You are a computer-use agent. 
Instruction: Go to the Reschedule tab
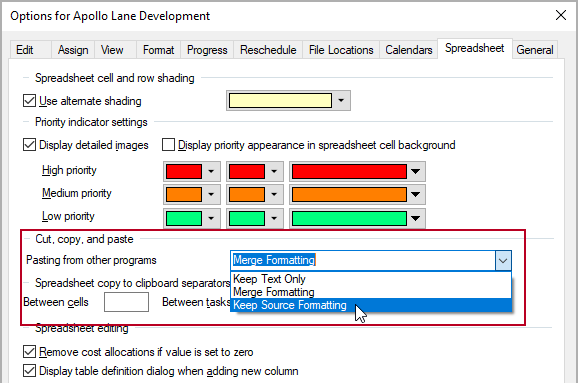click(268, 50)
